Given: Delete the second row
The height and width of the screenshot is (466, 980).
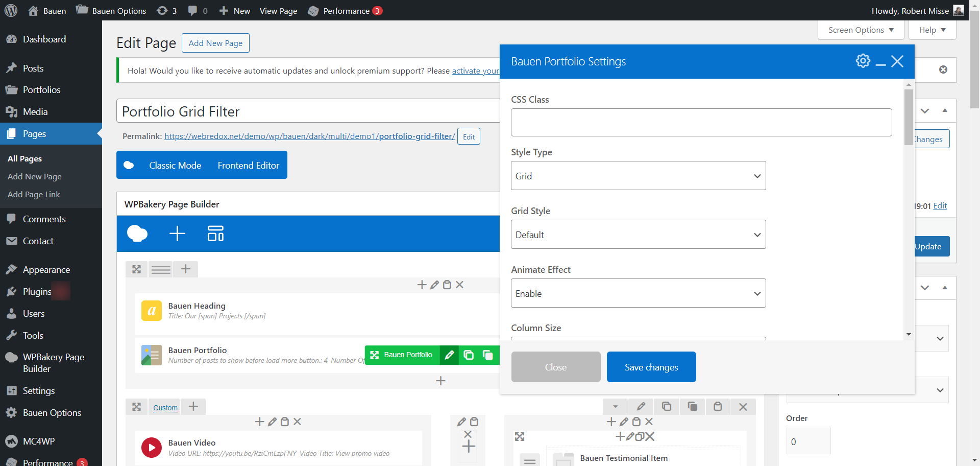Looking at the screenshot, I should tap(743, 406).
